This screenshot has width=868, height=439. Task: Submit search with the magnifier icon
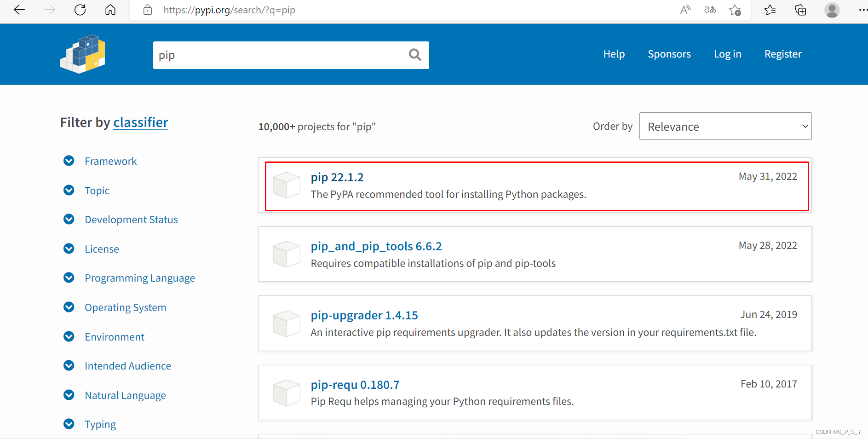coord(415,55)
